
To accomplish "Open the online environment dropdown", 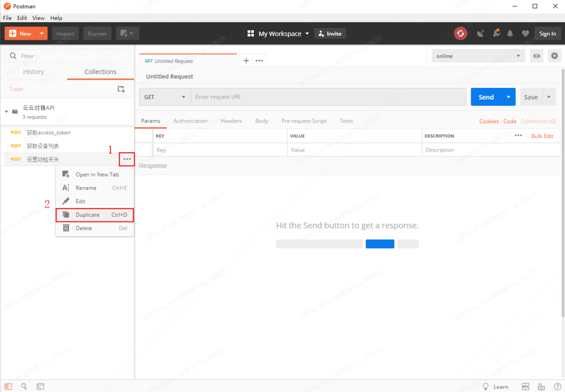I will (478, 56).
